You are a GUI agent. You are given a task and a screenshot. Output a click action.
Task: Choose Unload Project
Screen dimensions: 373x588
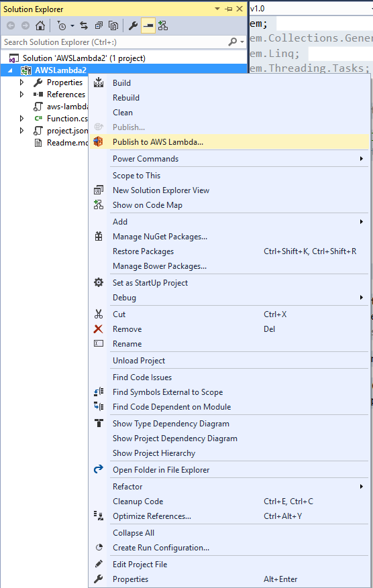(139, 361)
